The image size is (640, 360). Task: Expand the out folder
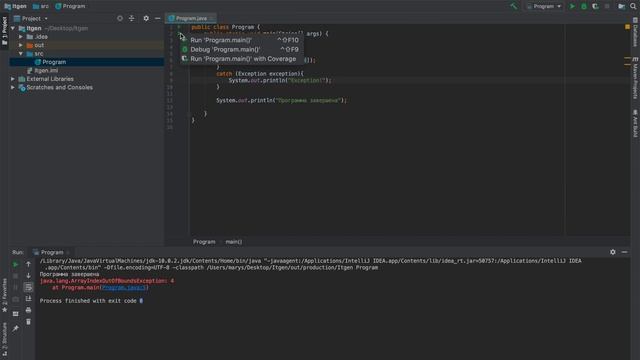pyautogui.click(x=21, y=45)
